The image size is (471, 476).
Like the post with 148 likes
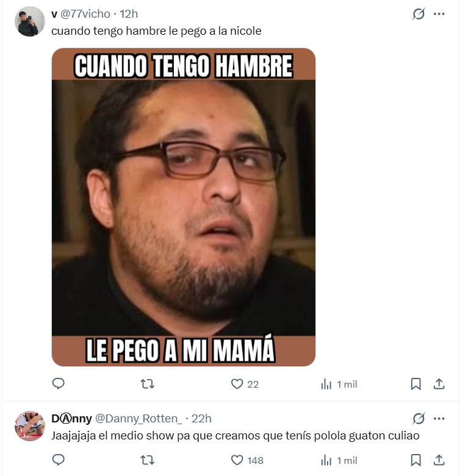pyautogui.click(x=247, y=460)
